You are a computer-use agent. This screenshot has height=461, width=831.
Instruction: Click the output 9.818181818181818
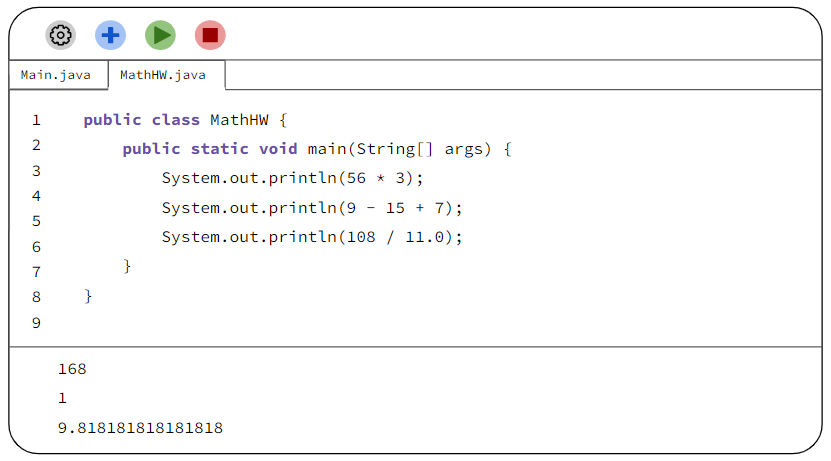(x=140, y=428)
